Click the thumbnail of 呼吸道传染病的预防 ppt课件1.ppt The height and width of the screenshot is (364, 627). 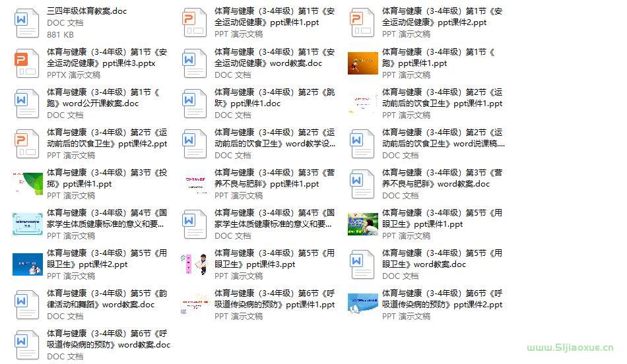(195, 305)
